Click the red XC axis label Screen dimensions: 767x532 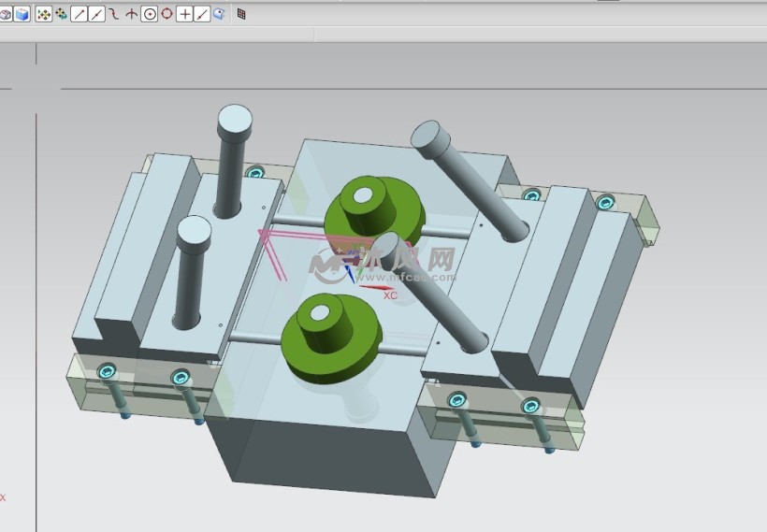point(390,295)
